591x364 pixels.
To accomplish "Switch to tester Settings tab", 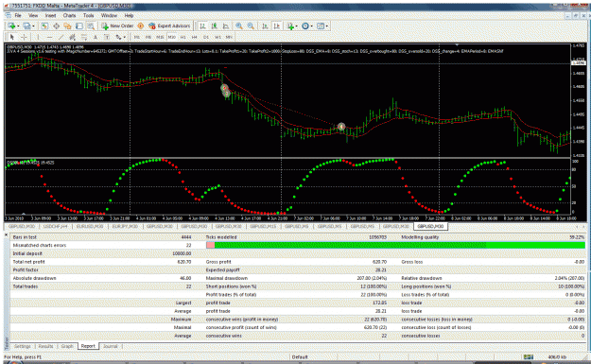I will (23, 346).
